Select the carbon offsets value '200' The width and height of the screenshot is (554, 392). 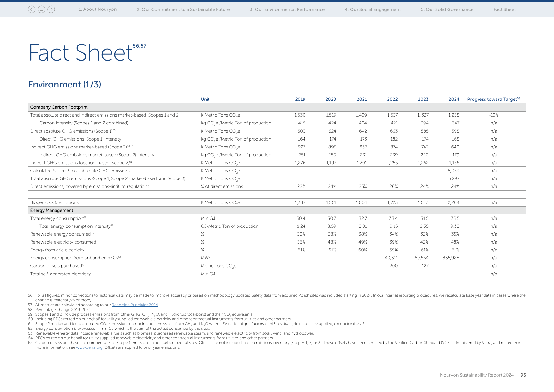tap(394, 266)
